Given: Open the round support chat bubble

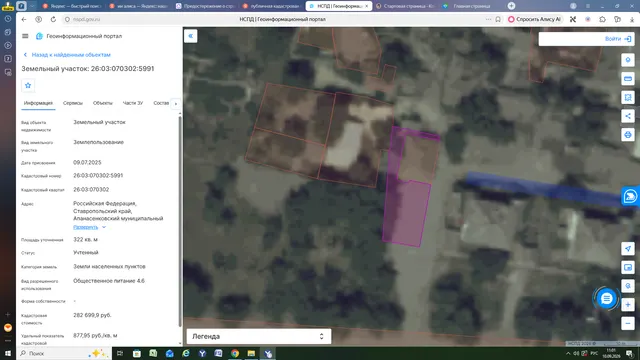Looking at the screenshot, I should click(606, 299).
